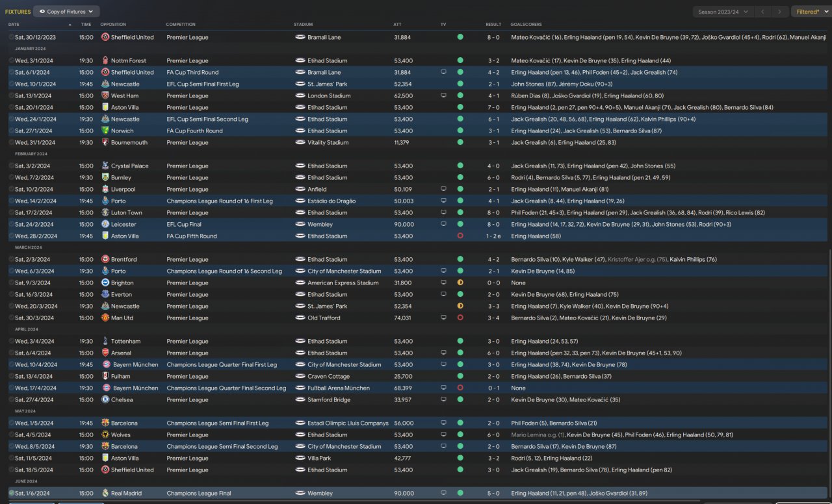
Task: Click the Mario Lemina o.g. (1) goalscorer
Action: pyautogui.click(x=538, y=435)
